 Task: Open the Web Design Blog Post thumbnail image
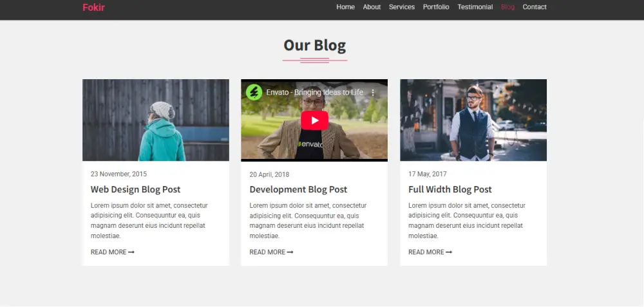pyautogui.click(x=156, y=120)
